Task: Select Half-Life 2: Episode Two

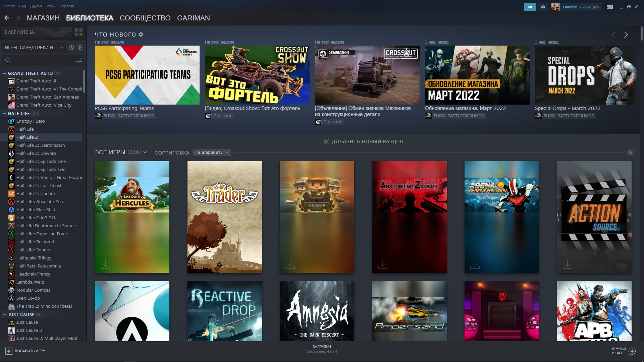Action: (x=41, y=170)
